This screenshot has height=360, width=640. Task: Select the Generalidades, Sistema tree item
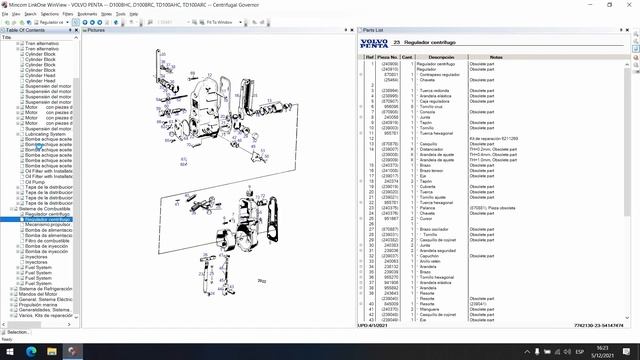click(45, 310)
